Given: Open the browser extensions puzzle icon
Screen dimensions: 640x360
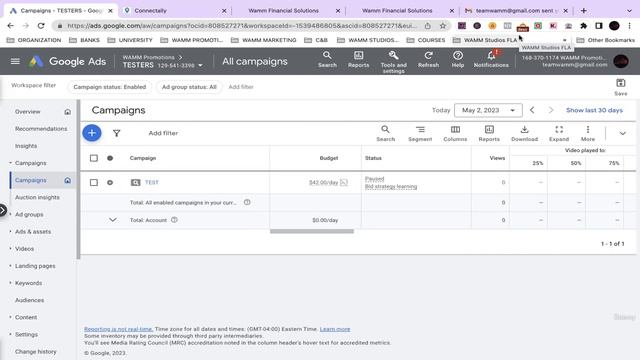Looking at the screenshot, I should point(584,26).
